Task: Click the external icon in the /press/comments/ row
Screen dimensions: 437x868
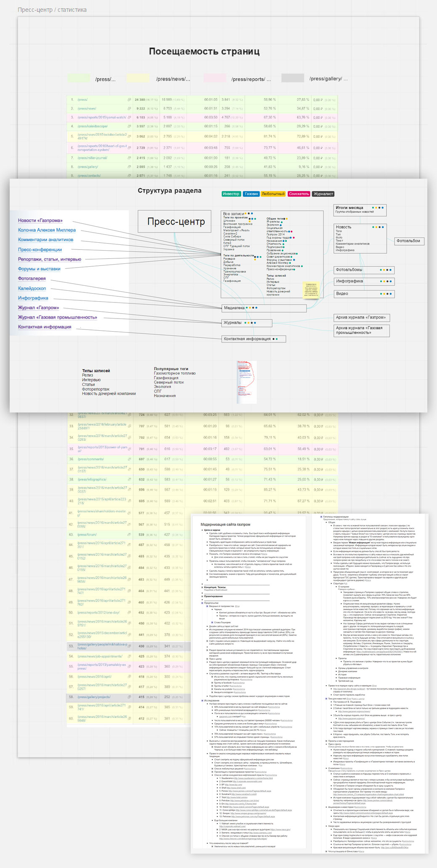Action: 129,459
